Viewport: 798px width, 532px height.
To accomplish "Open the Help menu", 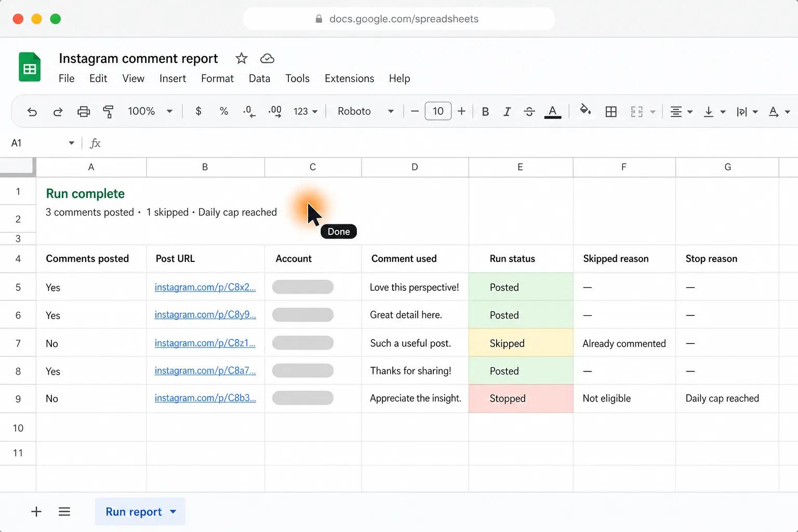I will [400, 78].
